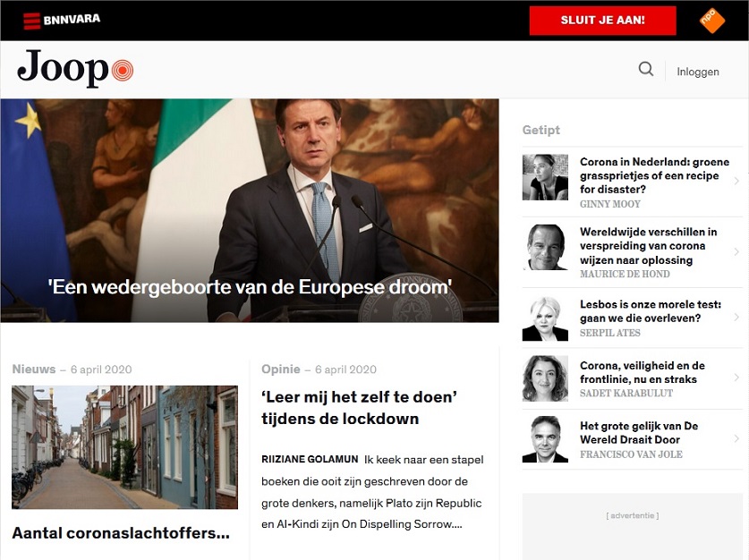Open chevron beside the Lesbos article

click(736, 317)
